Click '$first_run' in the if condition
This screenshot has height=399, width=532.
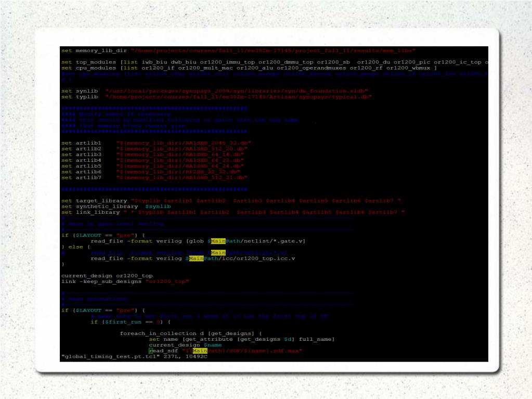[123, 321]
